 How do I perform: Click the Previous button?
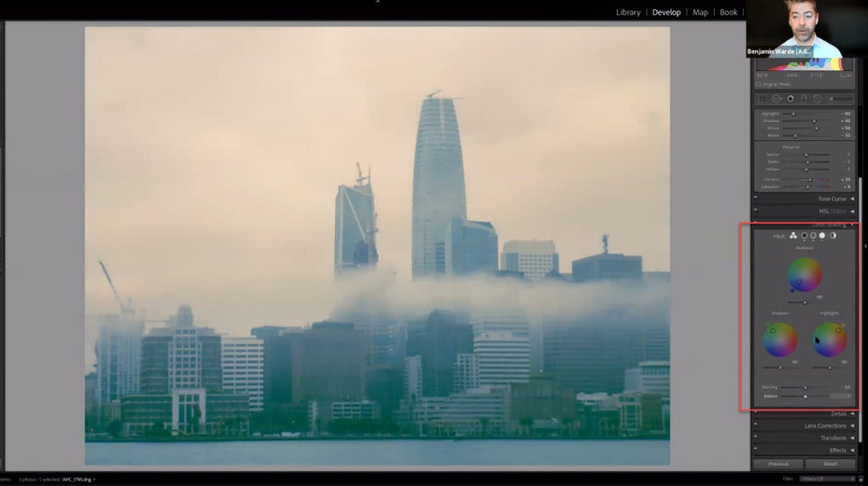[x=777, y=464]
